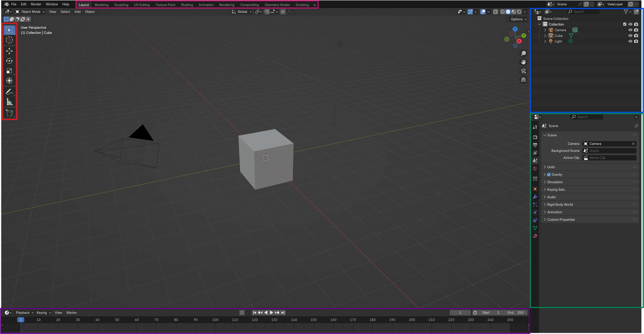Pick the Rotate tool
This screenshot has width=644, height=334.
pos(9,61)
